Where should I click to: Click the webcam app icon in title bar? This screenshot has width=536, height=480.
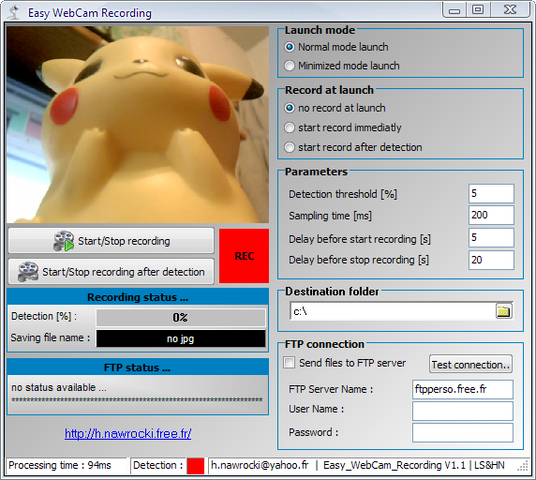click(14, 13)
